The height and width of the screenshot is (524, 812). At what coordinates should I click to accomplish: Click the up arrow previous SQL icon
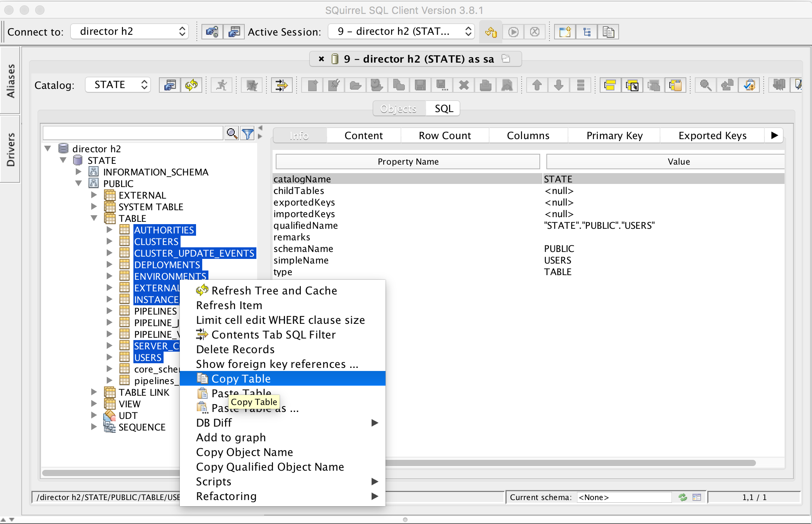coord(537,85)
